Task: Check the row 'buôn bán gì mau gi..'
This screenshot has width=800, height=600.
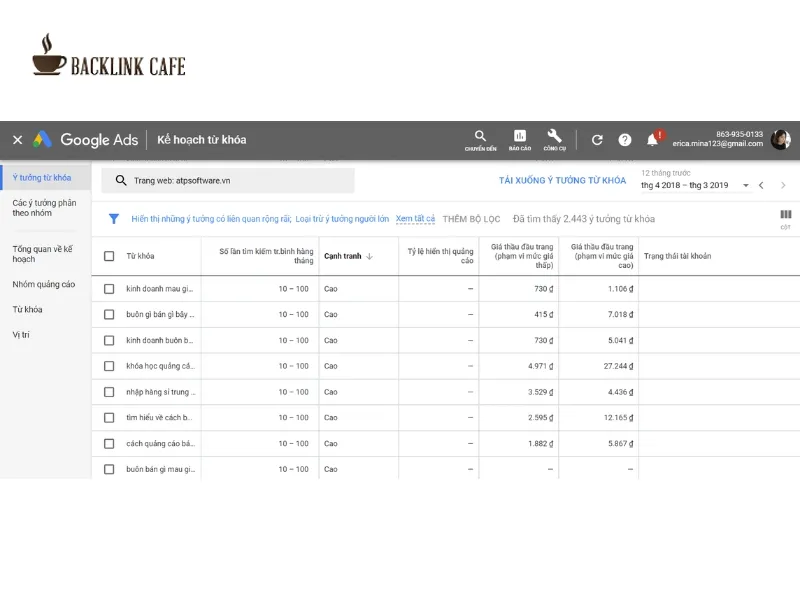Action: 109,469
